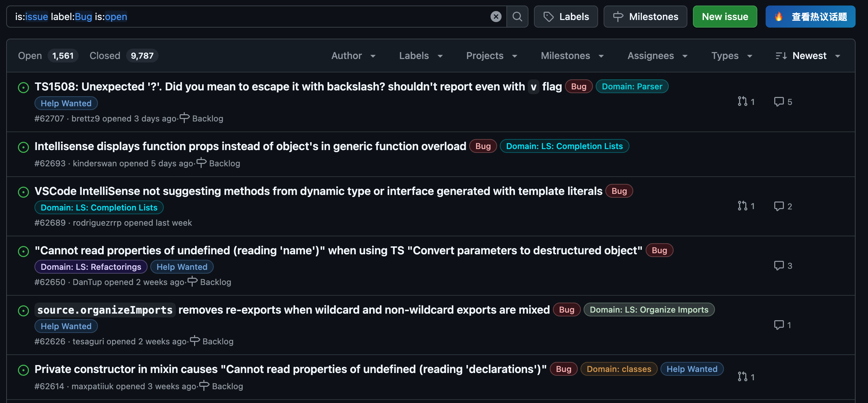This screenshot has height=403, width=868.
Task: Click the red Bug label on issue #62693
Action: (x=483, y=146)
